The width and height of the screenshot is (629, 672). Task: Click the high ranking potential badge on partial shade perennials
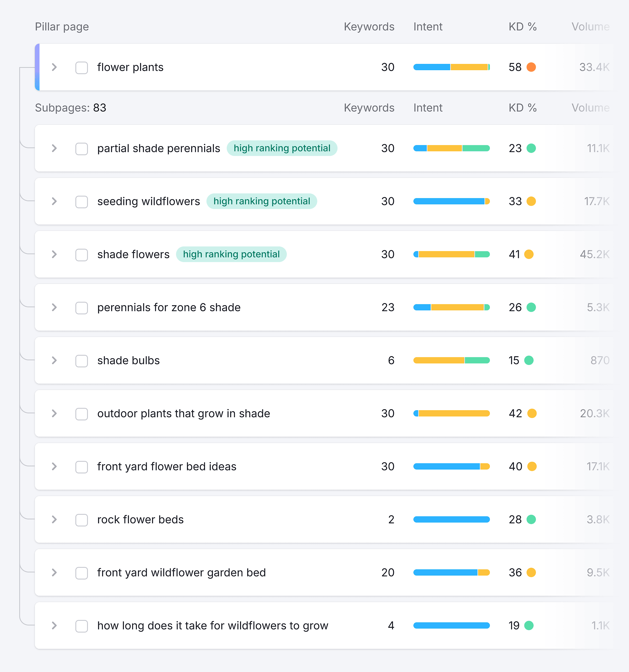282,148
